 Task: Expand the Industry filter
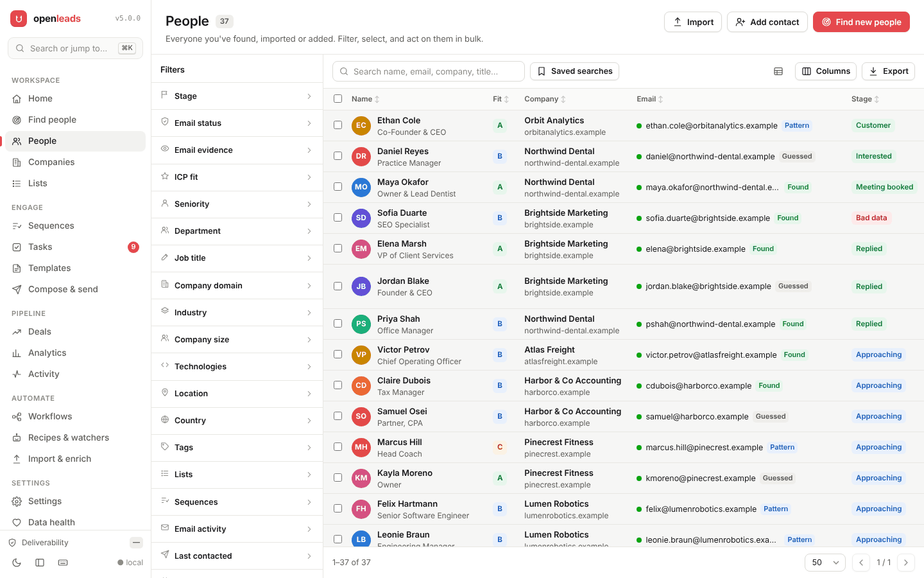pos(237,313)
